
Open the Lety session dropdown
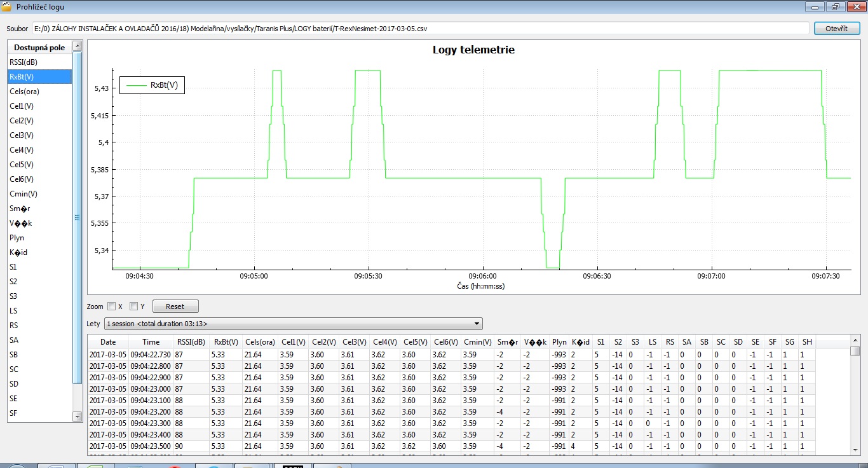[x=293, y=324]
